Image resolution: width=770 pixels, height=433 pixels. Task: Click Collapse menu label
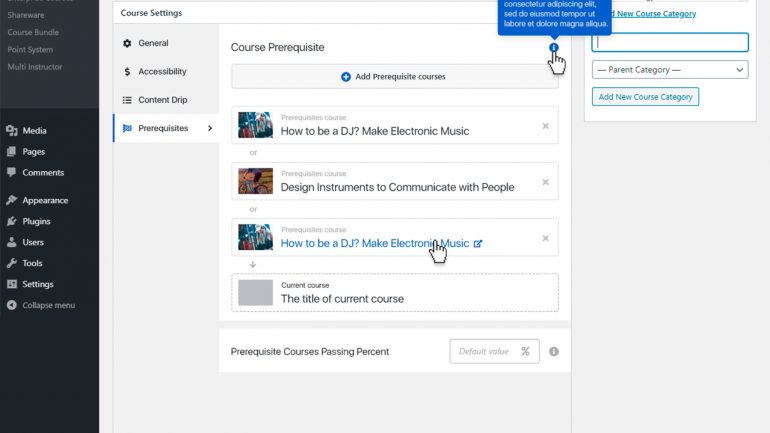click(x=49, y=305)
